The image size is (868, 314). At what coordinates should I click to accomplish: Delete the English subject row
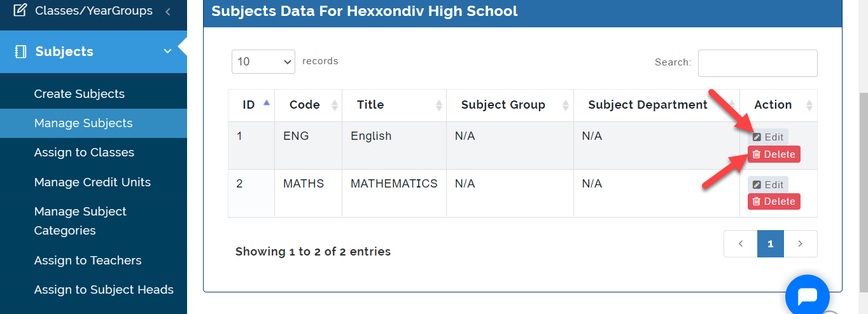tap(774, 154)
